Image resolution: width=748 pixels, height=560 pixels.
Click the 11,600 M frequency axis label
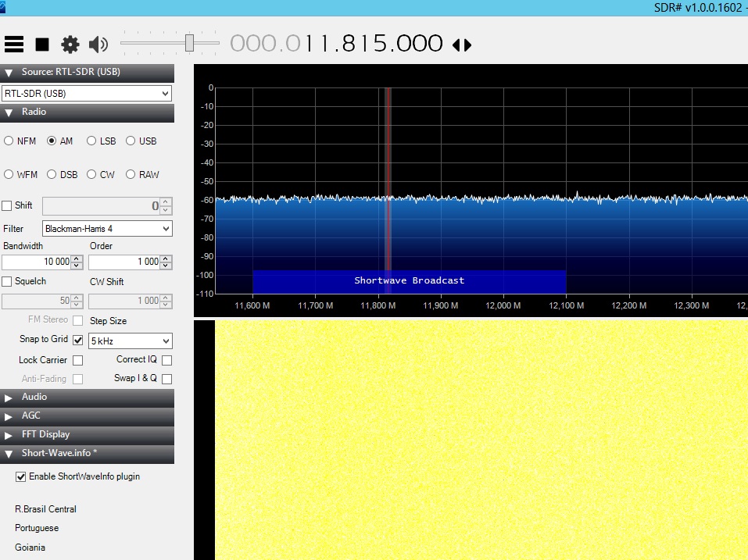click(x=252, y=305)
